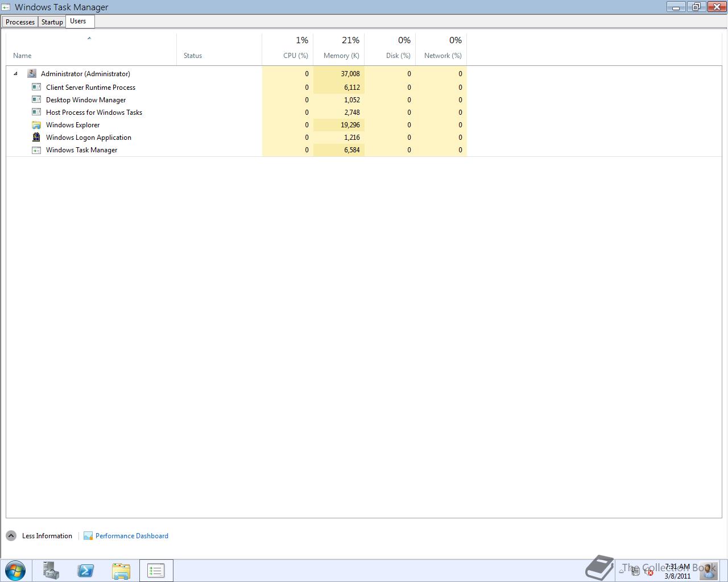Launch PowerShell from the taskbar
The height and width of the screenshot is (582, 728).
tap(86, 571)
